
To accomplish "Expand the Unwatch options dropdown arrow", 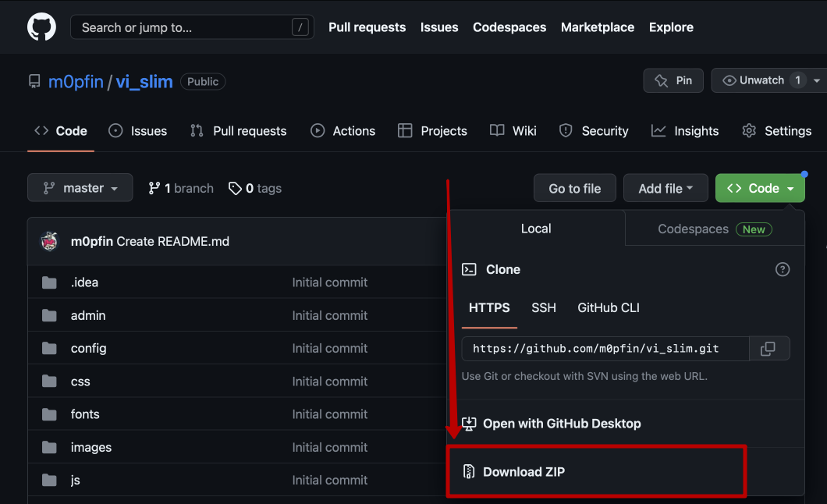I will point(816,80).
